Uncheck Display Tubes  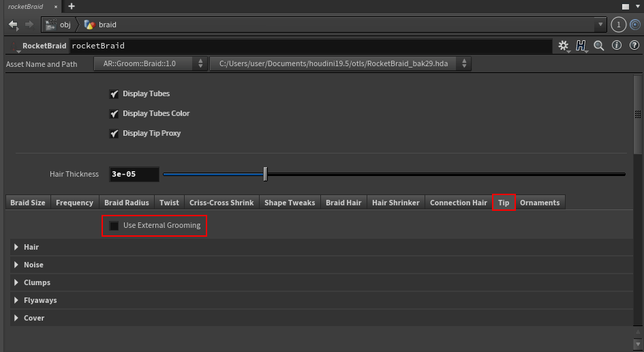point(114,94)
